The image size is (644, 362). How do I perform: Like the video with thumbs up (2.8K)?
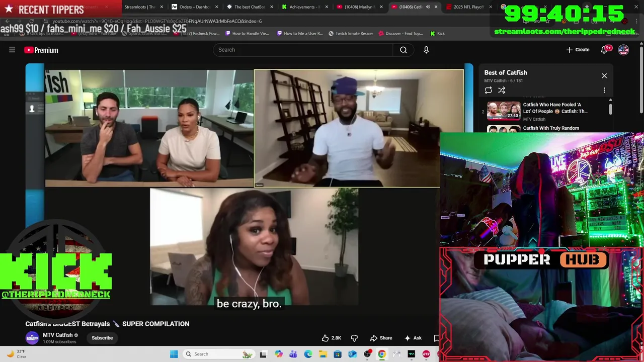click(x=331, y=338)
